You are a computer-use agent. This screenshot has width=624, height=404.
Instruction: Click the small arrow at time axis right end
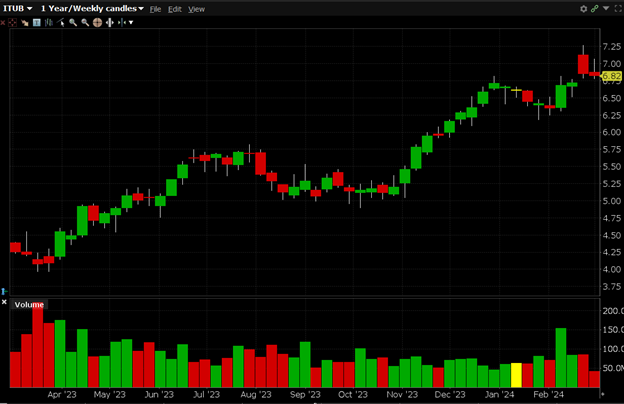[x=603, y=394]
